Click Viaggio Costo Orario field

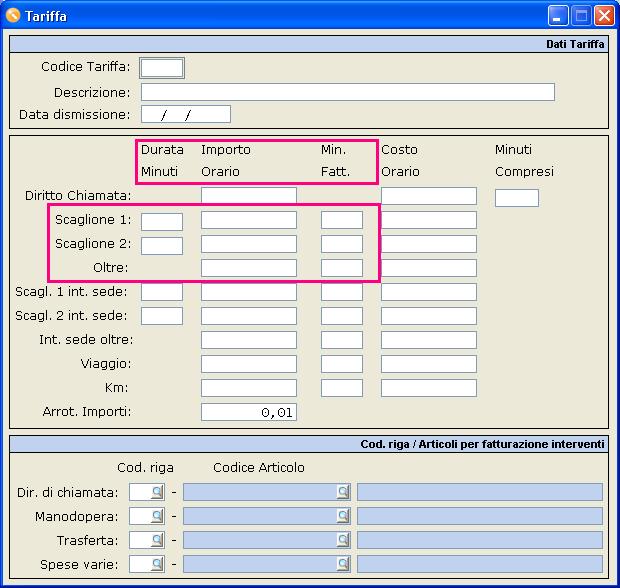[429, 364]
